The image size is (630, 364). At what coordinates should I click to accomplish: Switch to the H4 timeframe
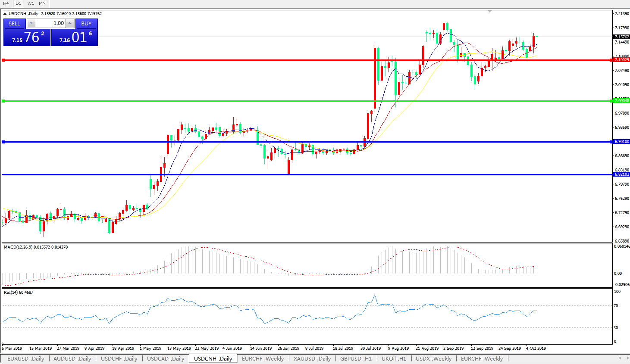[6, 3]
